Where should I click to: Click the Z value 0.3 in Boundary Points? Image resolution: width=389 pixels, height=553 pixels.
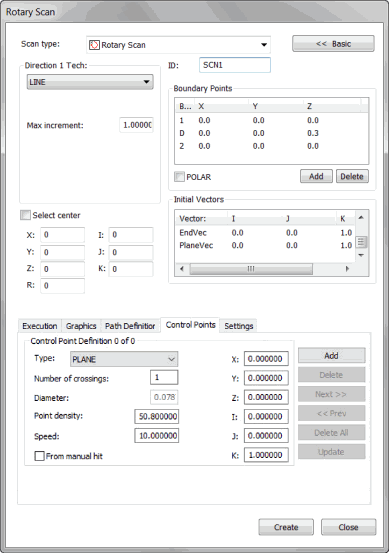pos(312,133)
